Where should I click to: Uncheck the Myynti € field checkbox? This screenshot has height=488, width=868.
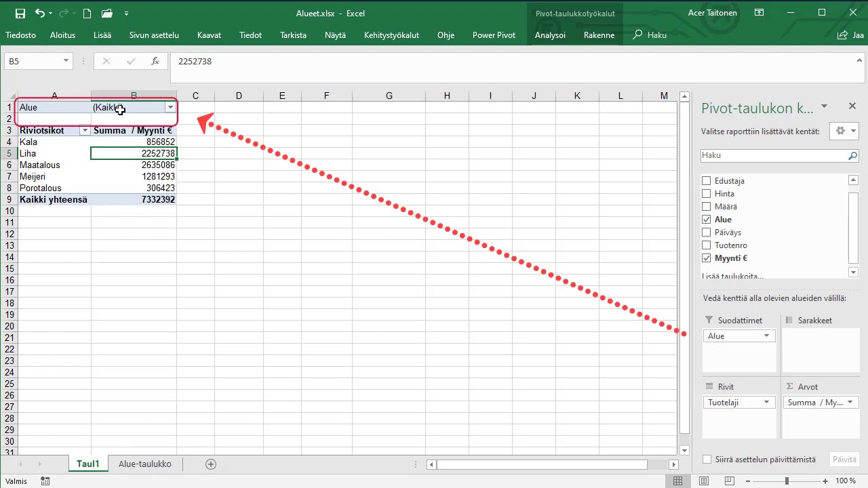click(x=707, y=258)
